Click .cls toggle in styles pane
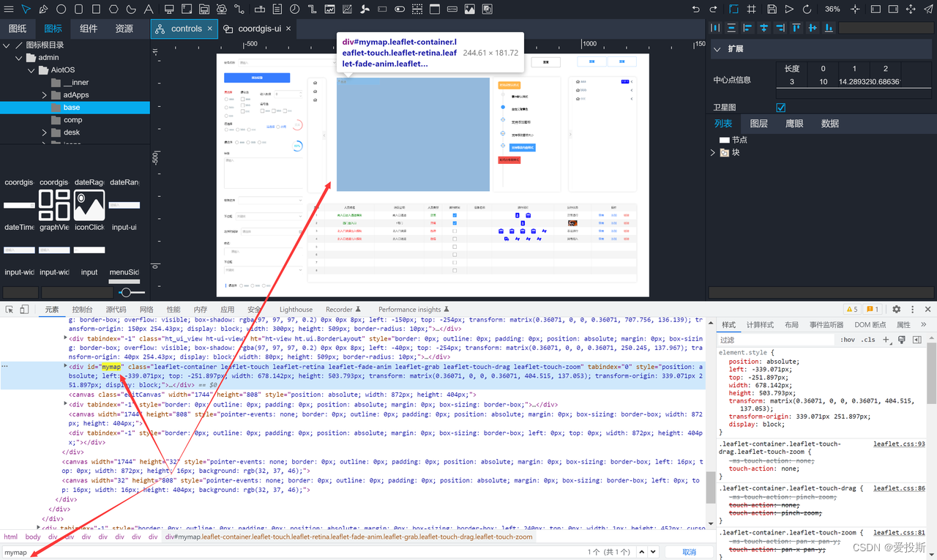The height and width of the screenshot is (560, 937). click(868, 340)
